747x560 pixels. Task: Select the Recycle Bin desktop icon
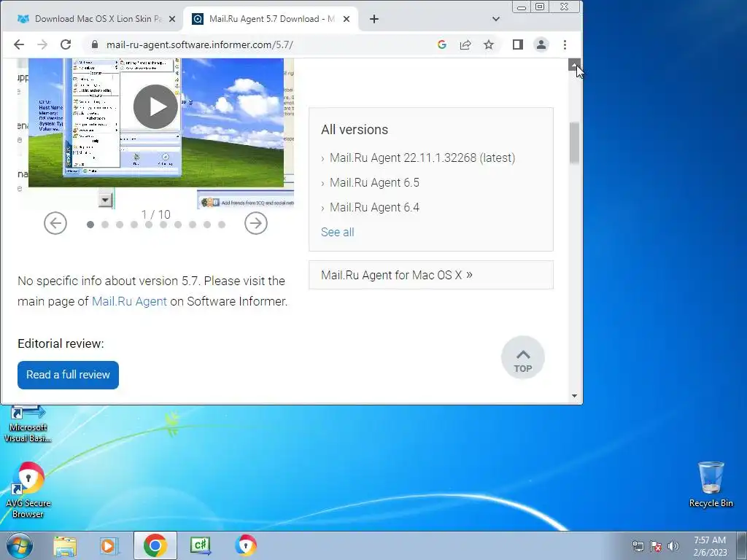[x=711, y=484]
